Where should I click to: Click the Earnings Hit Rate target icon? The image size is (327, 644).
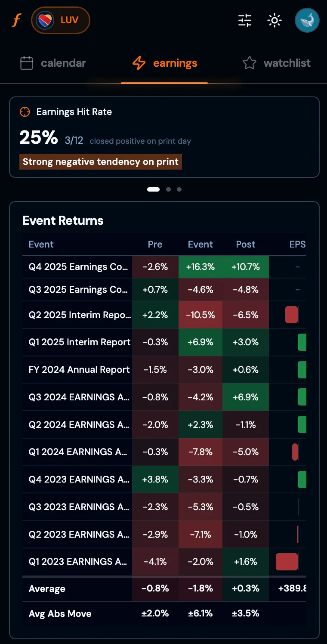(25, 112)
